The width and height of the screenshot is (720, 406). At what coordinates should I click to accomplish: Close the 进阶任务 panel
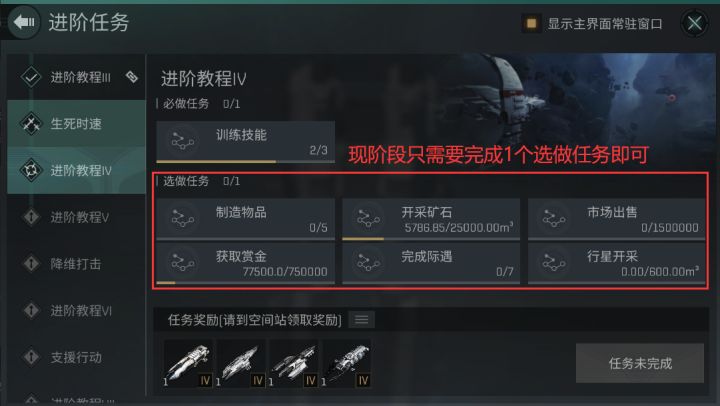point(694,23)
